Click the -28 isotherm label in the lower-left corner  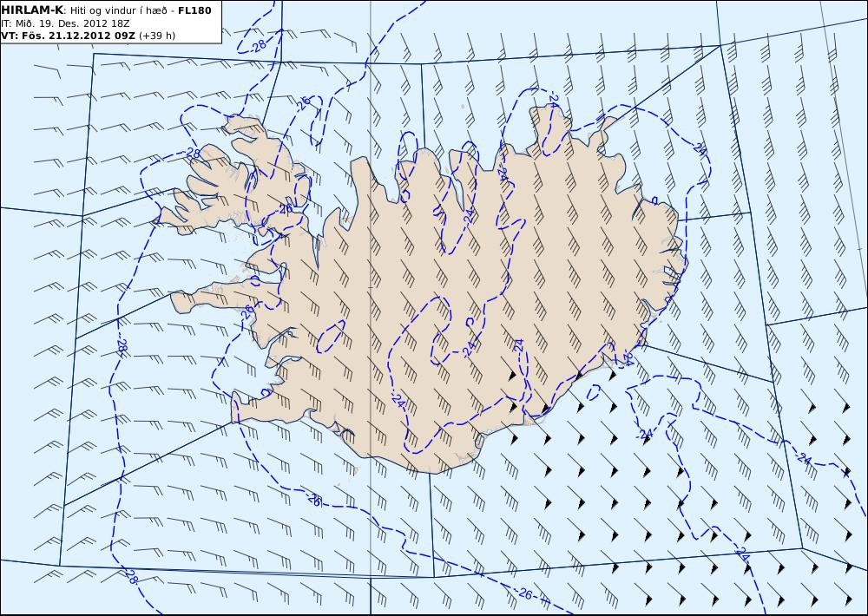pos(129,577)
